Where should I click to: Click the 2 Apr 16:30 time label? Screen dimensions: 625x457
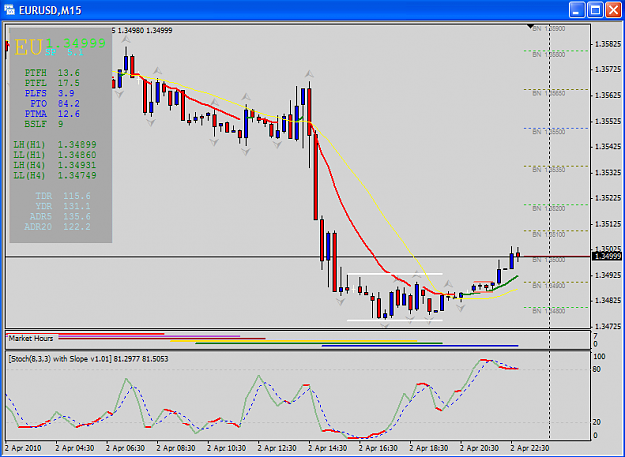pos(379,448)
